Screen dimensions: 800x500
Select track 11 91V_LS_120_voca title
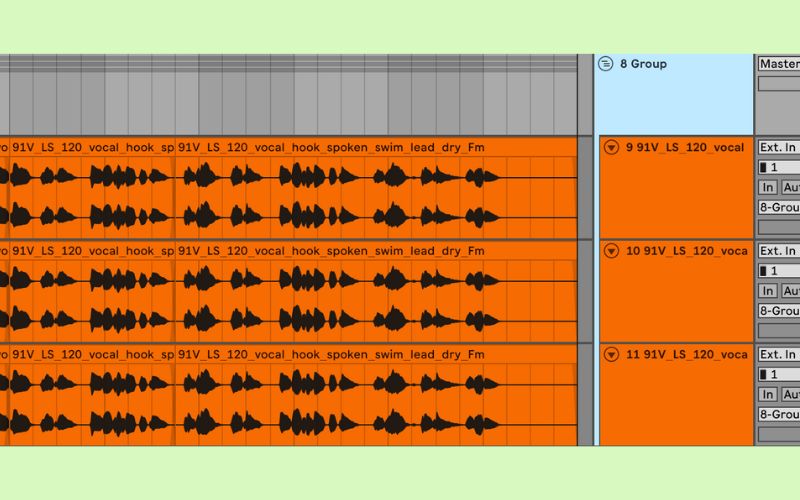point(686,355)
